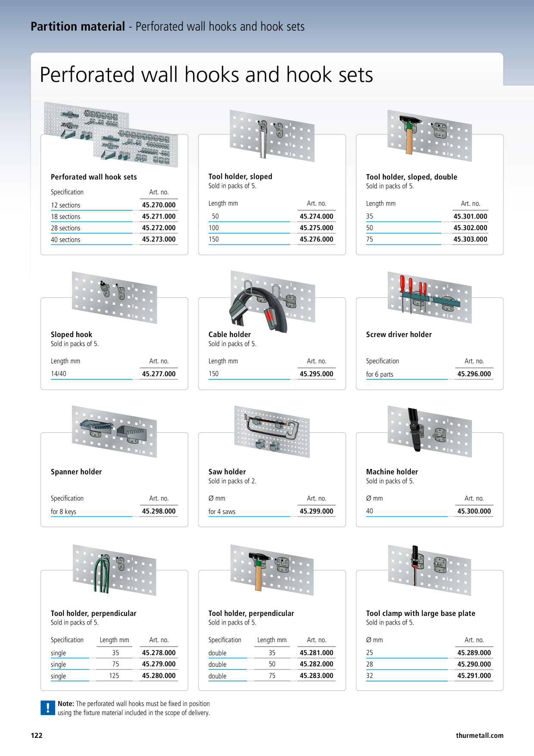Click the main 'Perforated wall hooks and hook sets' title

pos(206,75)
